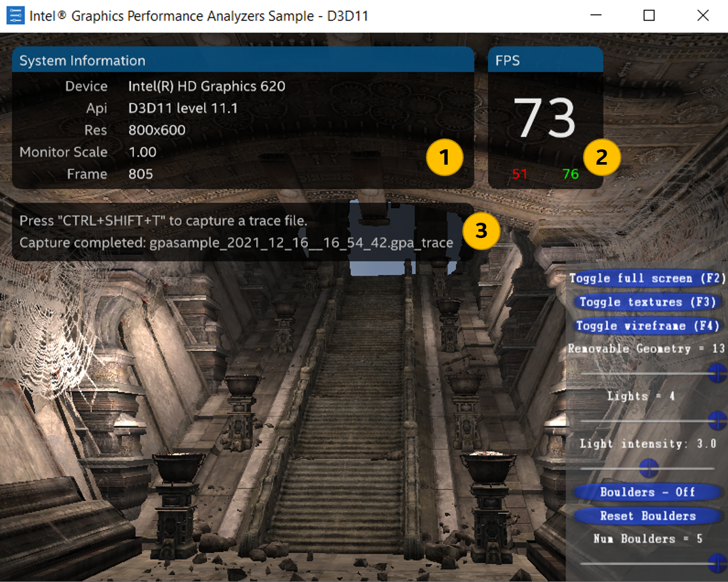Minimize the GPA Sample window
This screenshot has height=582, width=728.
coord(596,15)
